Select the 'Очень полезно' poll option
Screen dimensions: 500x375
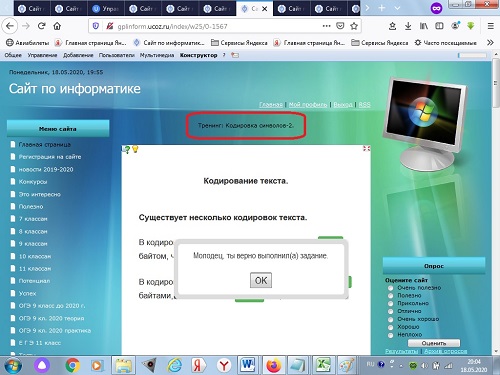(390, 288)
